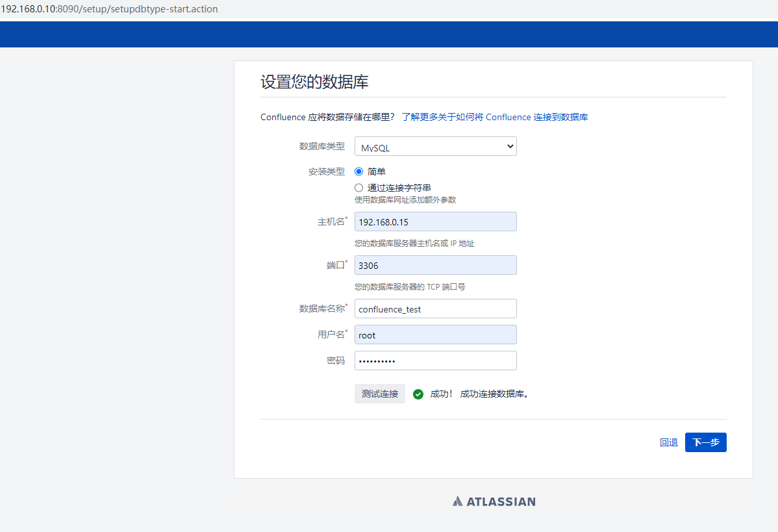Image resolution: width=778 pixels, height=532 pixels.
Task: Click the browser address bar URL
Action: click(109, 9)
